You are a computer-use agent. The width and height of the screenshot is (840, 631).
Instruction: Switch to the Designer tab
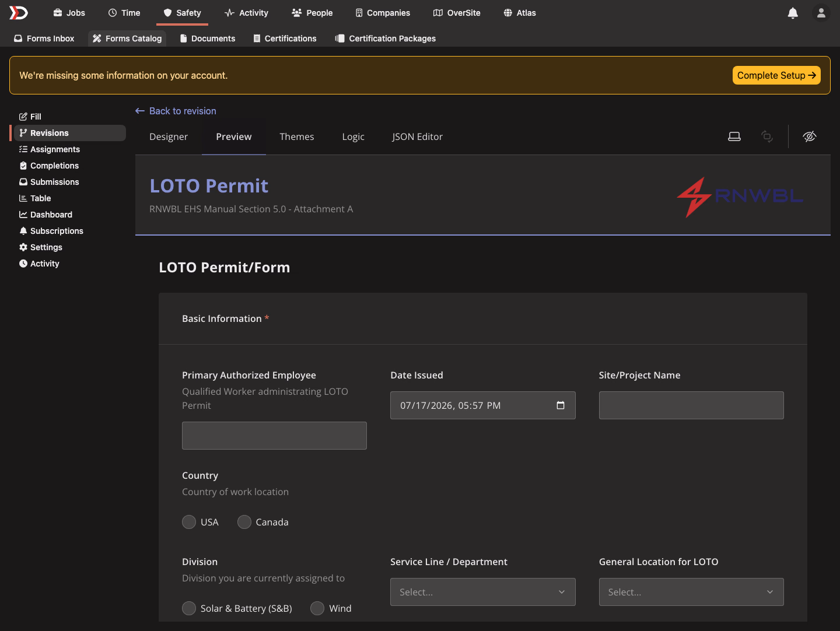click(x=169, y=136)
